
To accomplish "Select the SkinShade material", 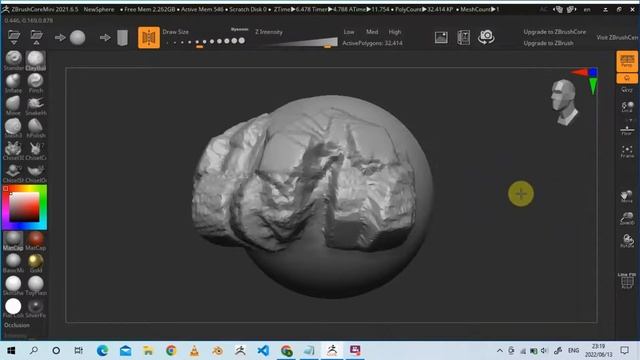I will pos(13,286).
